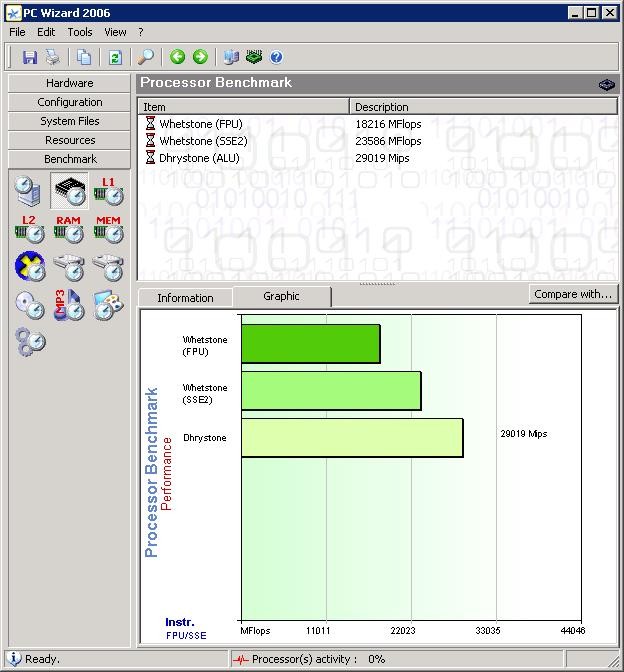Open the View menu
Screen dimensions: 624x672
tap(115, 32)
